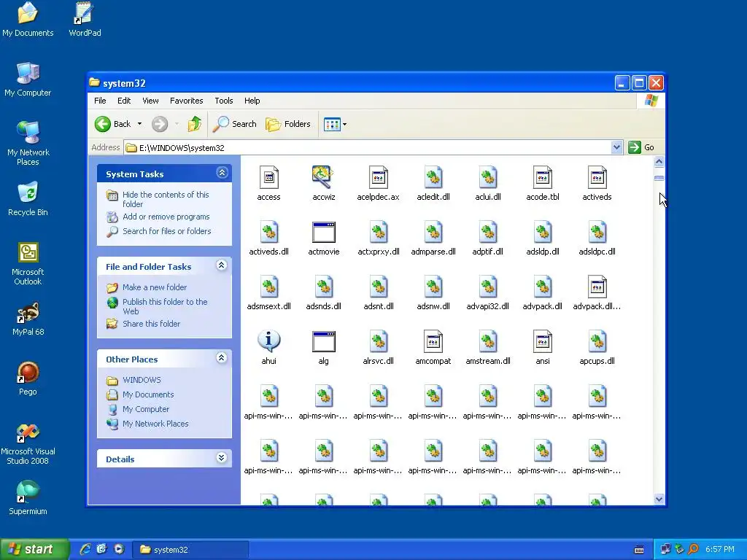Select Recycle Bin desktop icon
747x560 pixels.
(28, 198)
